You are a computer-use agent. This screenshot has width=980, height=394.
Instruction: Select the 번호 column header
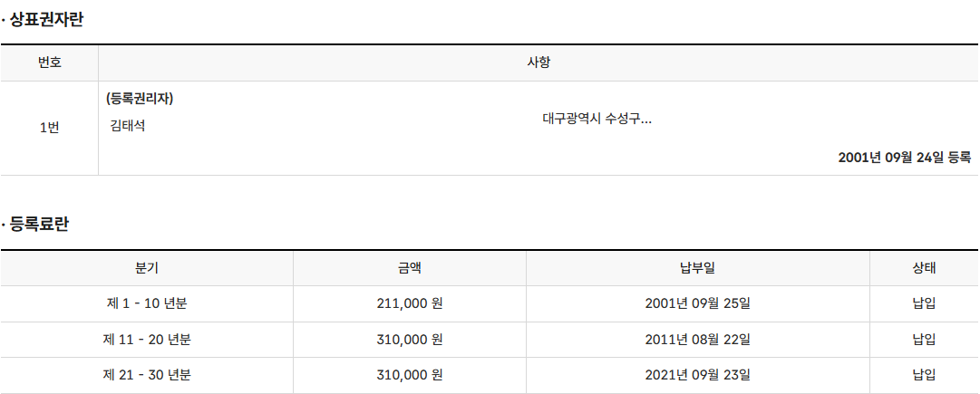[49, 63]
